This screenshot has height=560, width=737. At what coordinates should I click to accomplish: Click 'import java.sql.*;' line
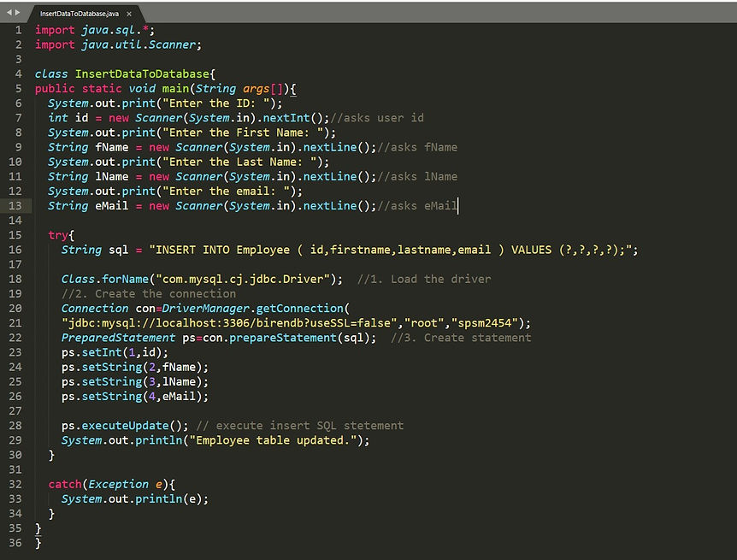pyautogui.click(x=94, y=30)
